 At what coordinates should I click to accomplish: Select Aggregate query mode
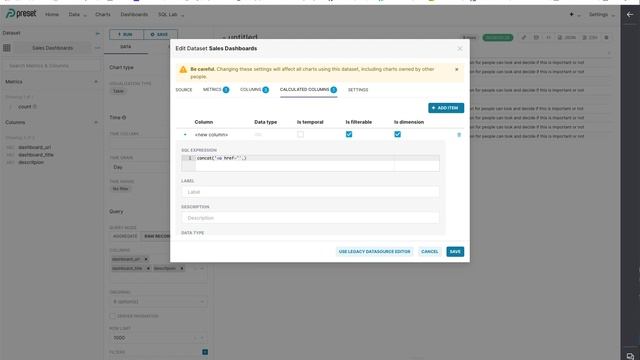tap(125, 236)
